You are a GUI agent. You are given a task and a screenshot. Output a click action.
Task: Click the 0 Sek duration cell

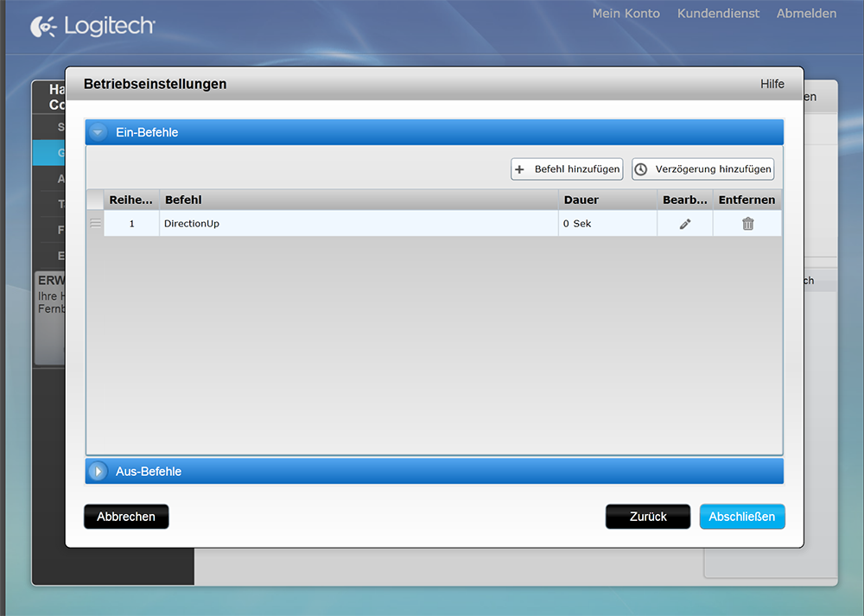coord(607,224)
